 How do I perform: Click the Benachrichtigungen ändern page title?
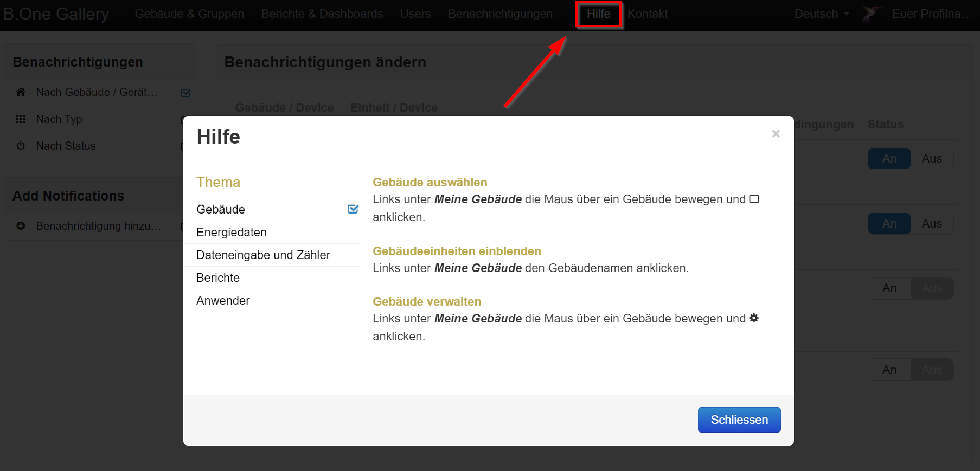[325, 62]
